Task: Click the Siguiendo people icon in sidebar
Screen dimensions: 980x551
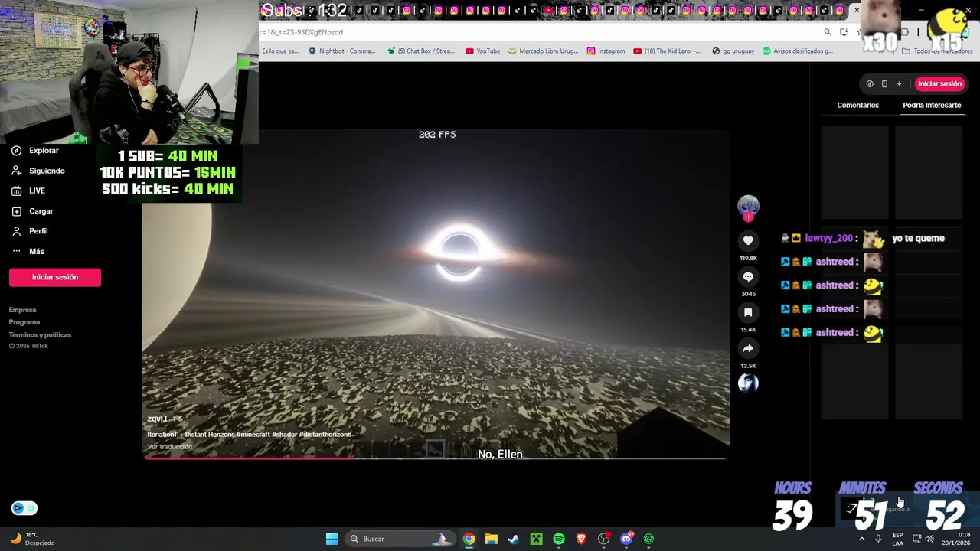Action: (x=16, y=171)
